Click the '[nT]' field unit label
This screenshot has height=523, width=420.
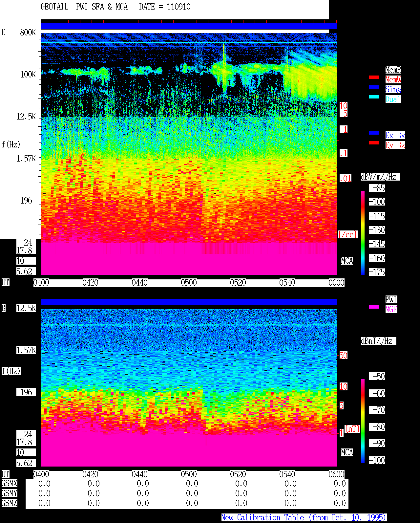point(352,429)
